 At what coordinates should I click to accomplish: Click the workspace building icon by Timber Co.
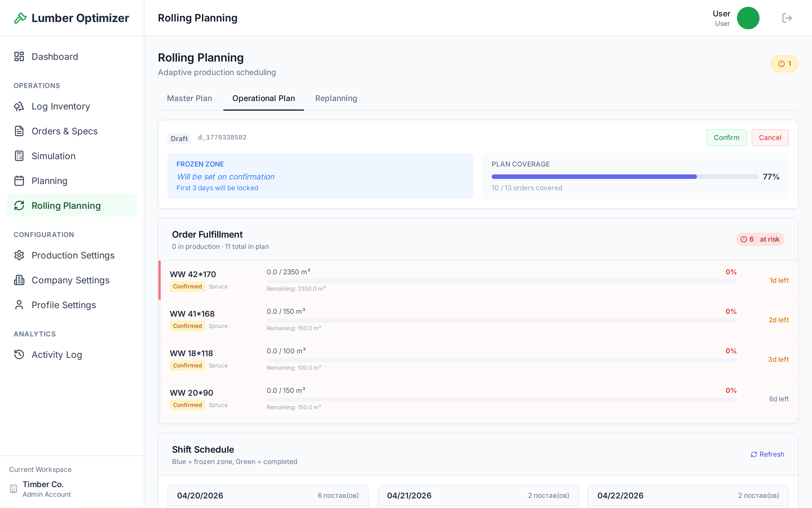(x=14, y=489)
